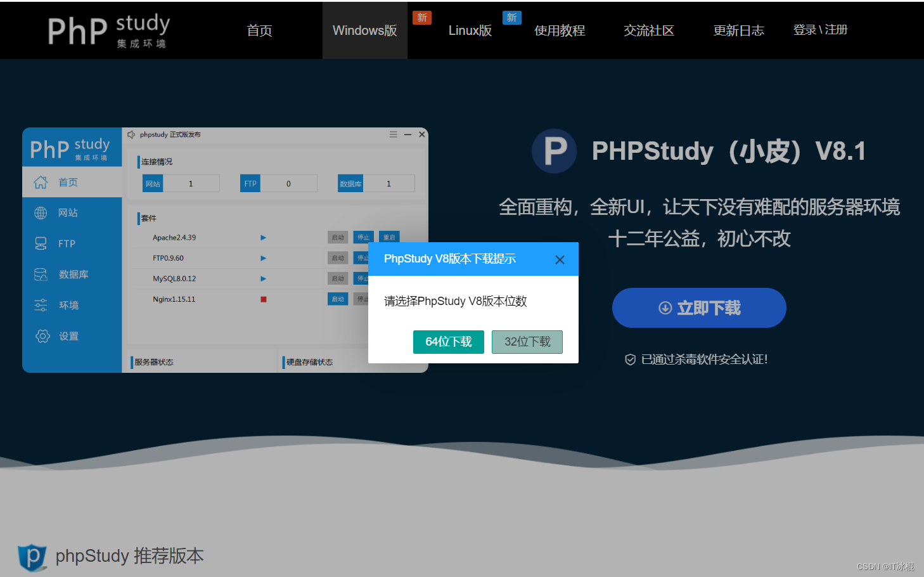This screenshot has height=577, width=924.
Task: Open the 使用教程 menu item
Action: tap(560, 30)
